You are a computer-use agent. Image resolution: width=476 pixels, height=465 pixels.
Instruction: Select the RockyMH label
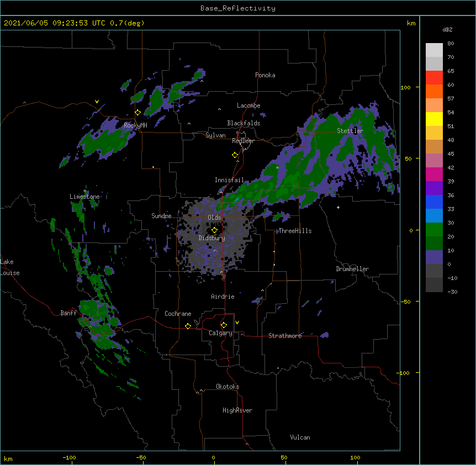pos(135,125)
